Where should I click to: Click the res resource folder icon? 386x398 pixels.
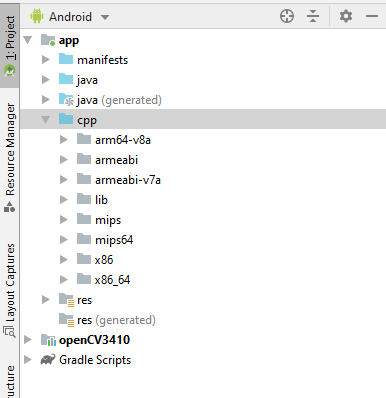(x=66, y=300)
